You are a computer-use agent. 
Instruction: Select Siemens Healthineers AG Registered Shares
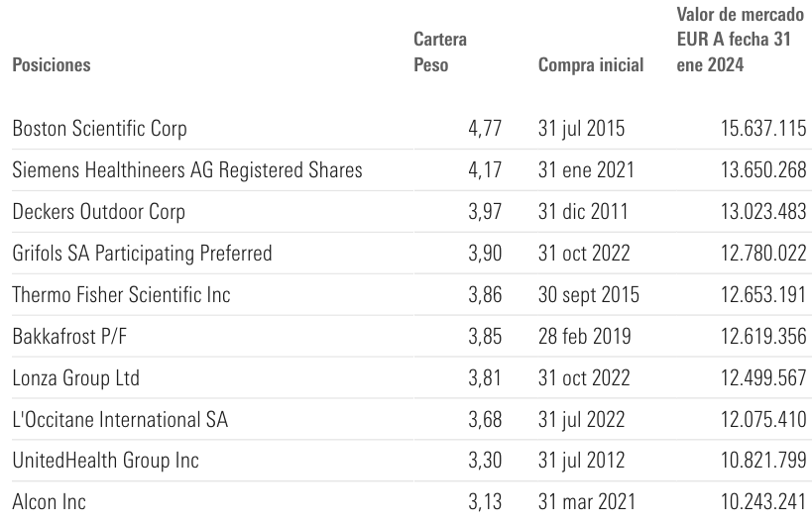186,170
